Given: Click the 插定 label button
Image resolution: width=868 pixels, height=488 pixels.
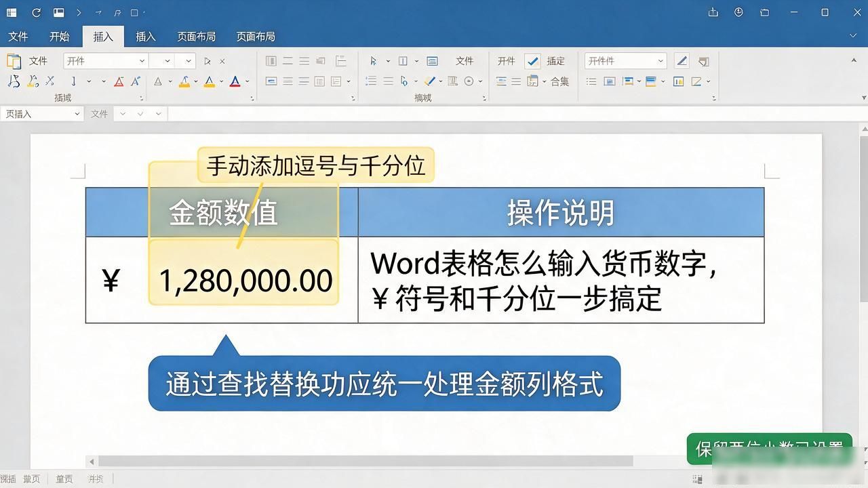Looking at the screenshot, I should (x=556, y=61).
